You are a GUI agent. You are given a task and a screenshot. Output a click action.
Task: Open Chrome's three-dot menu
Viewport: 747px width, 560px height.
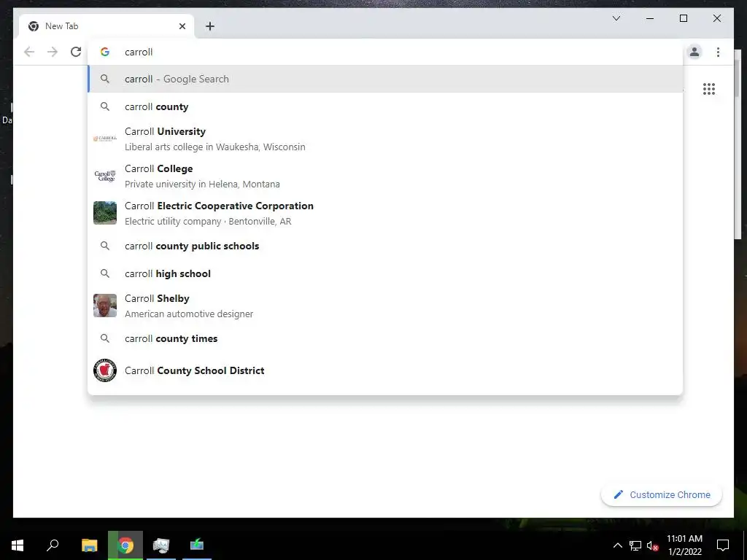point(718,52)
